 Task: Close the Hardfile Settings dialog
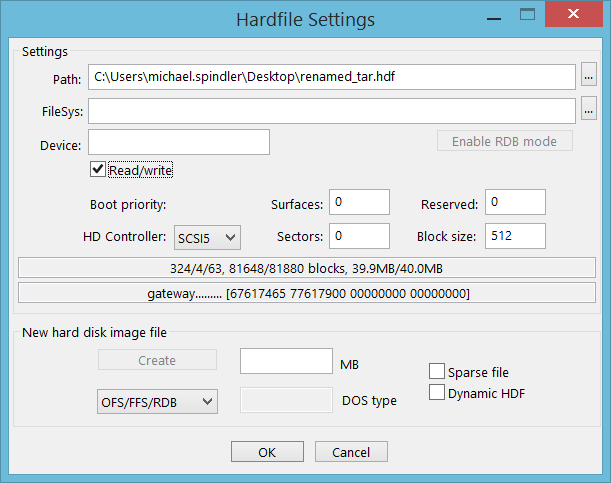click(x=574, y=14)
